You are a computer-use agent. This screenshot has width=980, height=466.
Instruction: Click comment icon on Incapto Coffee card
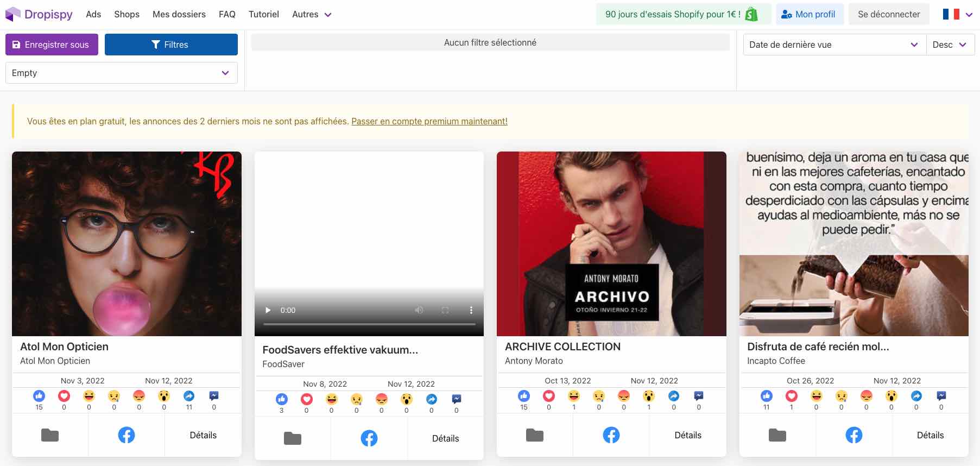point(941,396)
